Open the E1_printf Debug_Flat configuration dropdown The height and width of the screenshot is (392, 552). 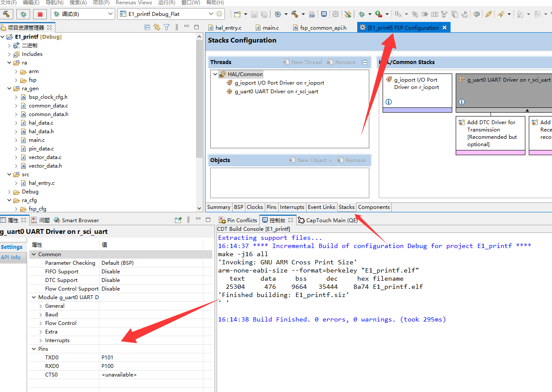[211, 14]
